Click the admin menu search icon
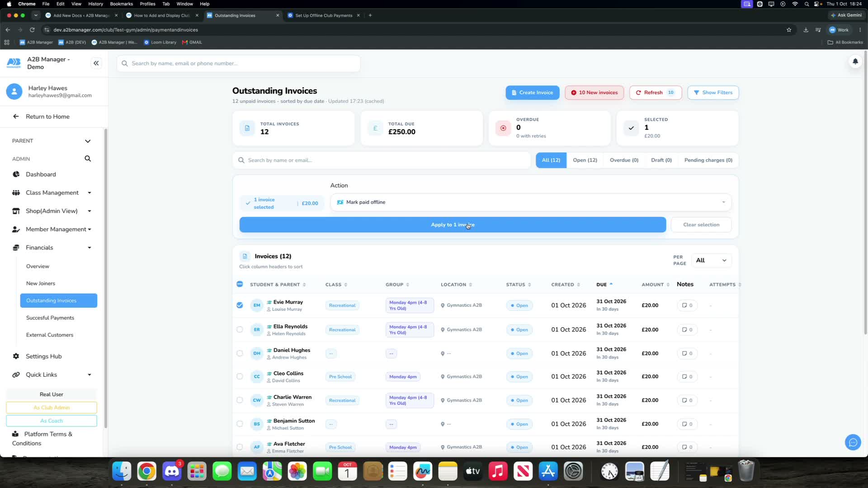868x488 pixels. click(x=88, y=159)
